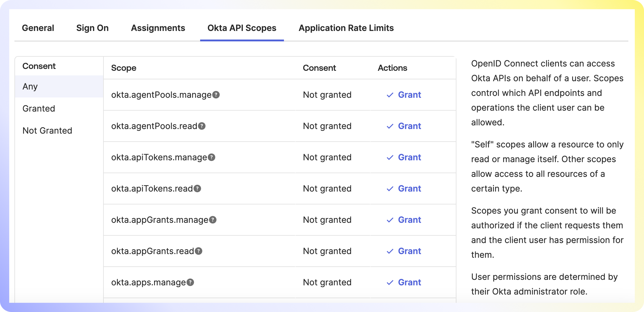Click Not granted status for okta.apiTokens.manage

click(x=327, y=157)
